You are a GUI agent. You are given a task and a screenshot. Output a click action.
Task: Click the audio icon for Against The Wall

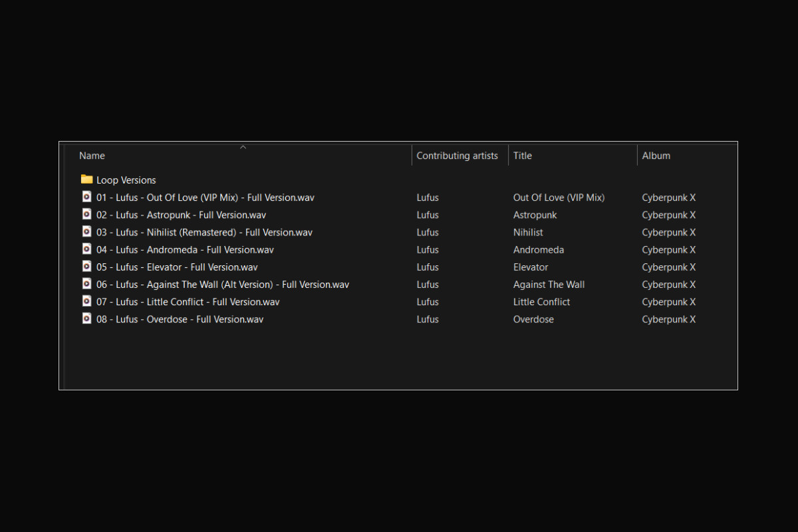pos(86,284)
